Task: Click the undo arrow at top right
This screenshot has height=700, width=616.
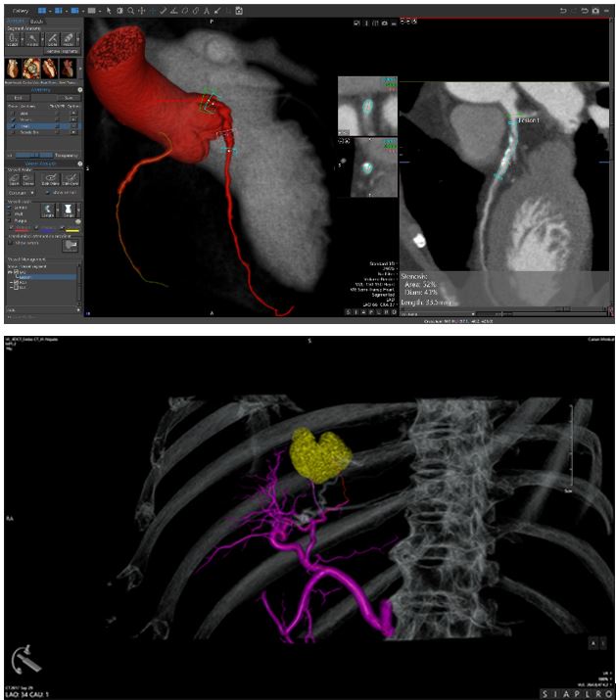Action: 563,10
